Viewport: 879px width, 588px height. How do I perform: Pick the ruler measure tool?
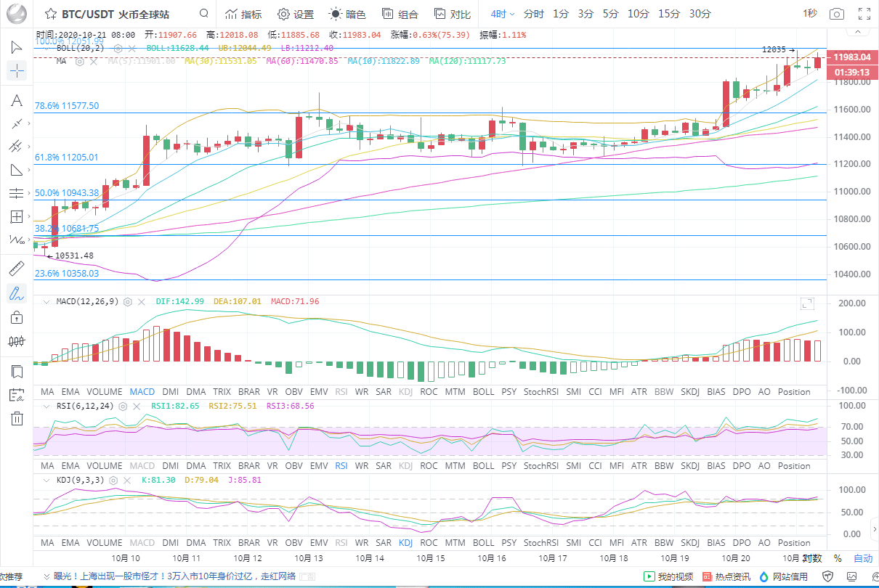coord(17,269)
